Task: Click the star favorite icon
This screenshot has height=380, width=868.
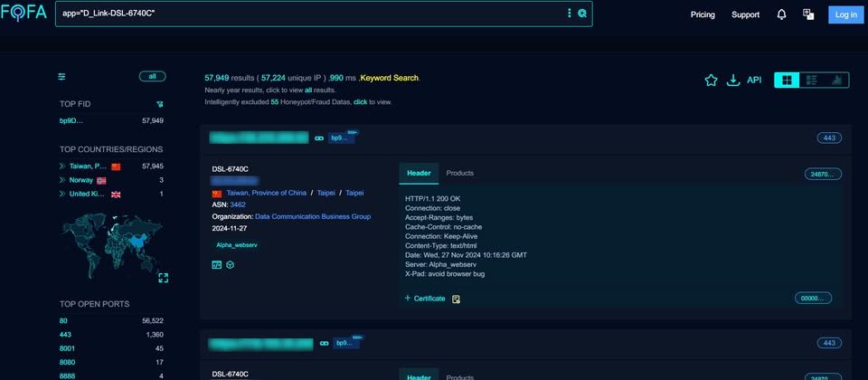Action: 711,81
